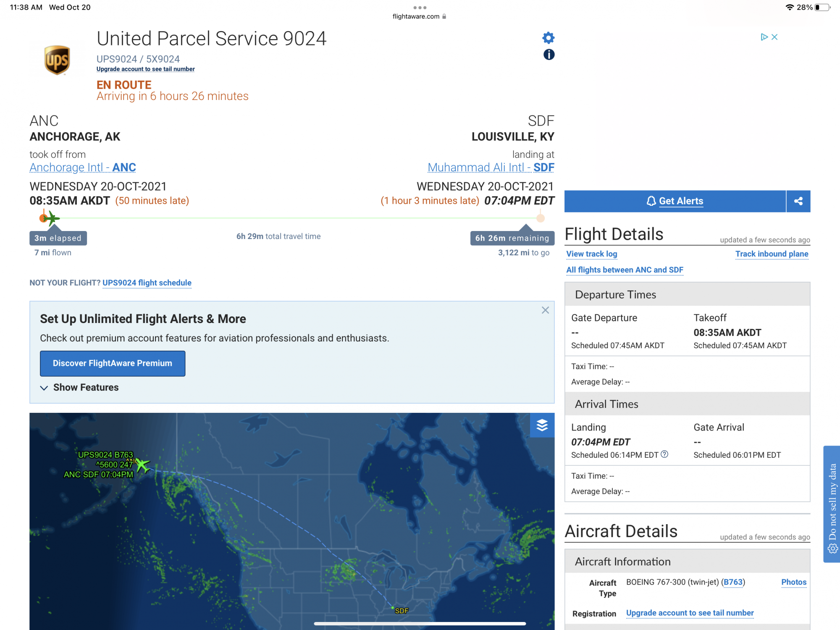
Task: Tap the battery status icon
Action: click(x=822, y=7)
